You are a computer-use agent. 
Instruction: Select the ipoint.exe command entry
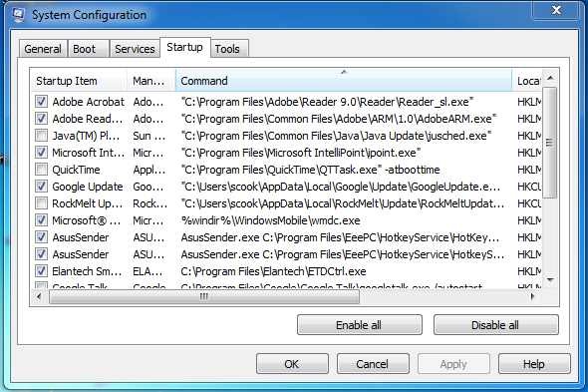(x=301, y=153)
